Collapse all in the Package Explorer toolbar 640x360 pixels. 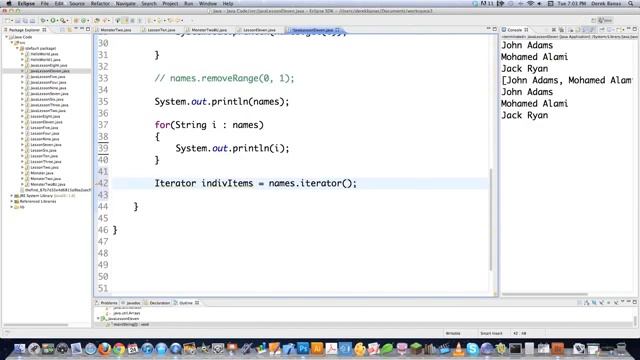(x=62, y=29)
